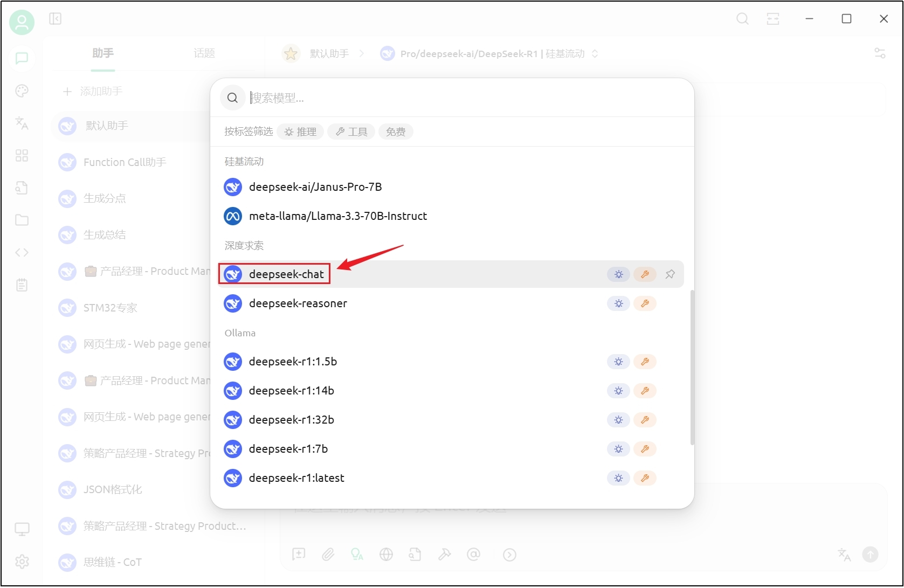Toggle the 免费 tag filter
The image size is (904, 588).
(x=396, y=132)
